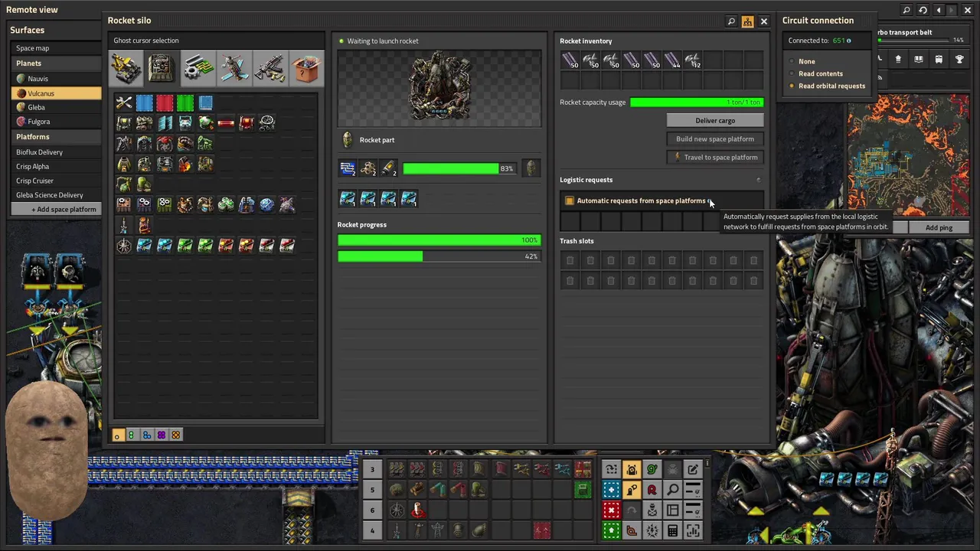Image resolution: width=980 pixels, height=551 pixels.
Task: Open the Logistics item category tab
Action: [126, 68]
